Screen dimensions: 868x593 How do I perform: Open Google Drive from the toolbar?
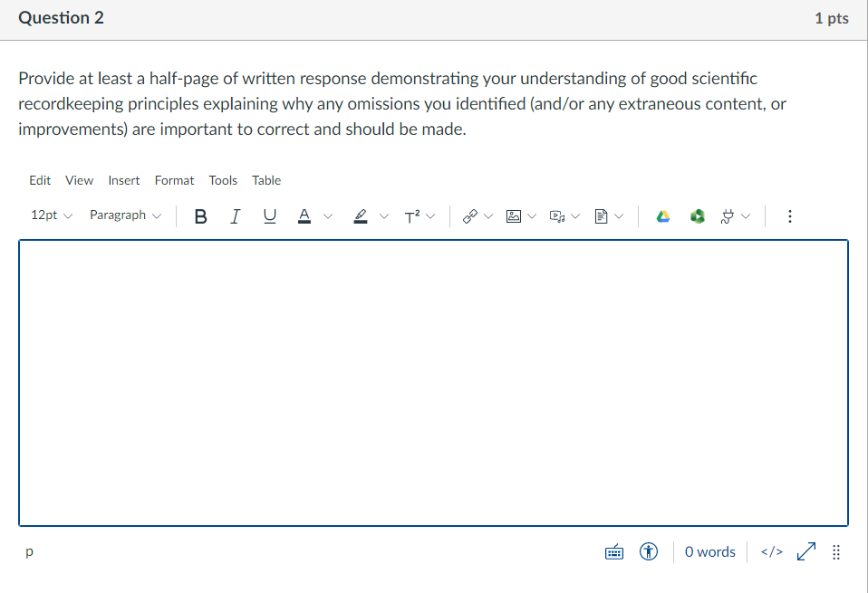tap(662, 215)
